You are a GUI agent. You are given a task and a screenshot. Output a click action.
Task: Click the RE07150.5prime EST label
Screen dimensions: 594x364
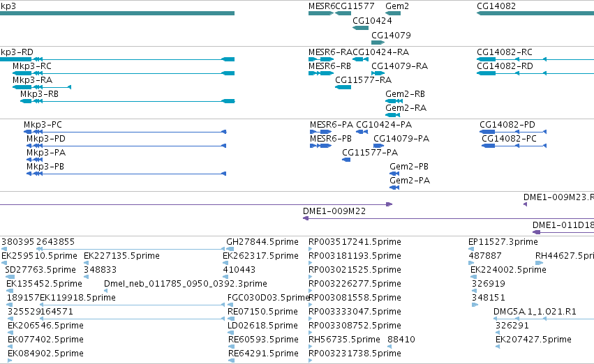(262, 312)
